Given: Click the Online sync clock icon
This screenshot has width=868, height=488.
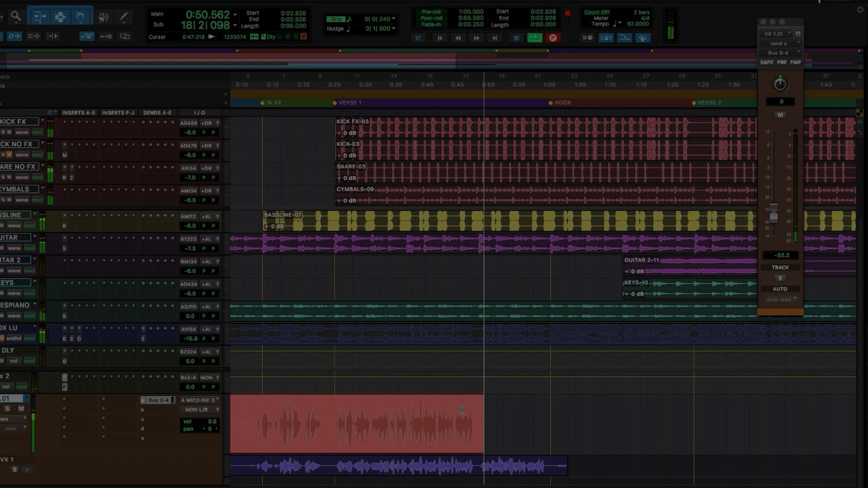Looking at the screenshot, I should pos(418,38).
